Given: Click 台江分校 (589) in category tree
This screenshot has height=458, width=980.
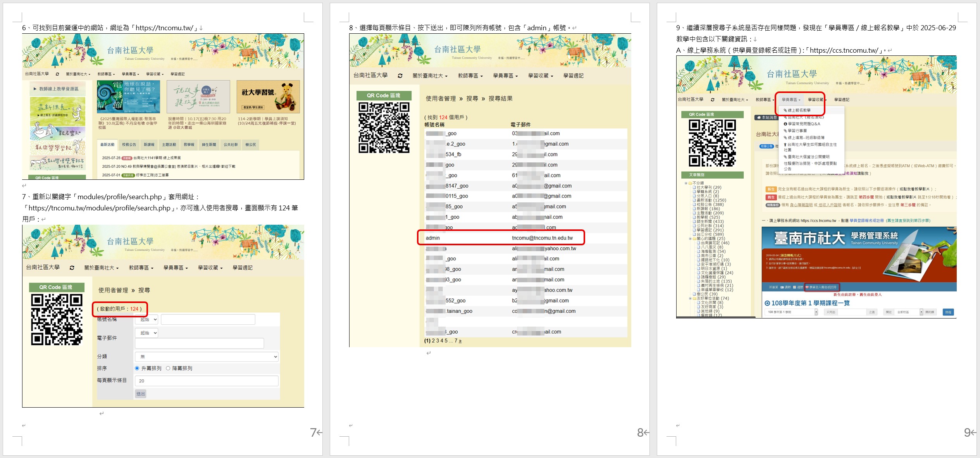Looking at the screenshot, I should pyautogui.click(x=710, y=234).
